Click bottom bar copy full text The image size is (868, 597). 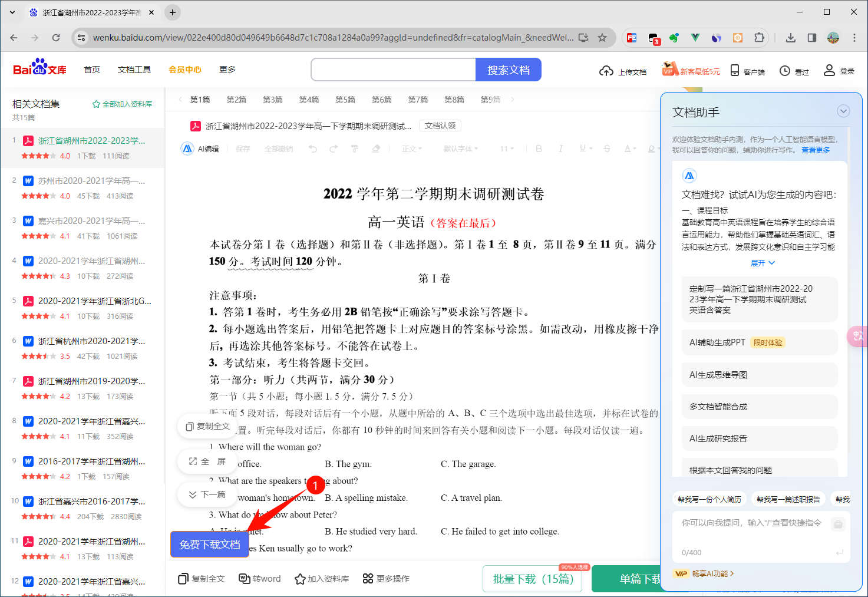(202, 579)
